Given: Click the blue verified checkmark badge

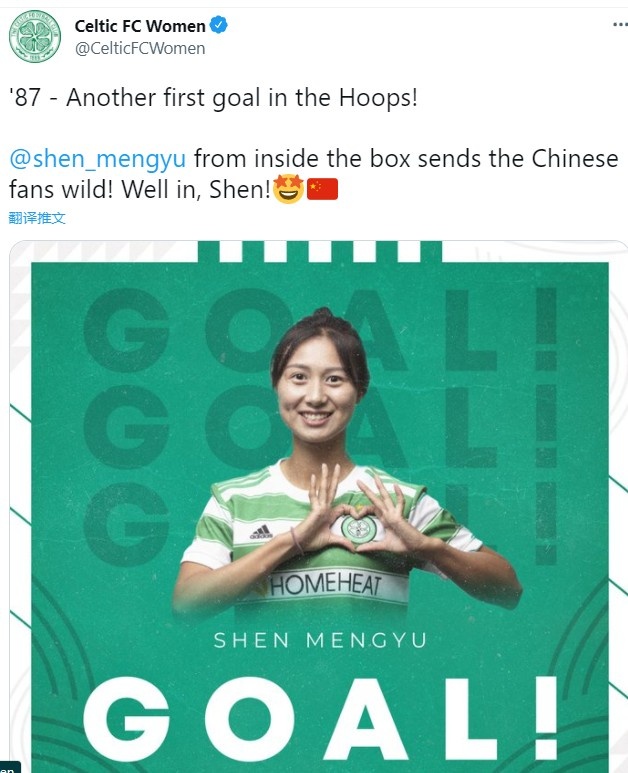Looking at the screenshot, I should pos(218,25).
